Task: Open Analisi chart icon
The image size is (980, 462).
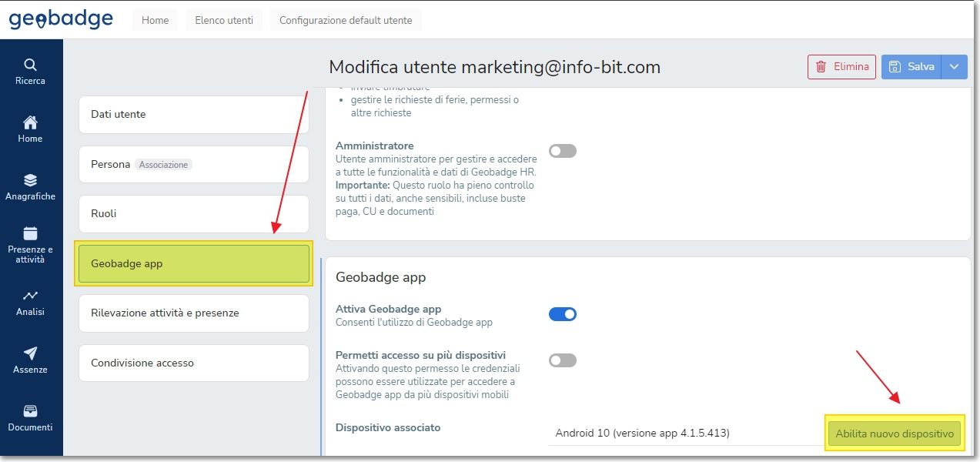Action: (30, 296)
